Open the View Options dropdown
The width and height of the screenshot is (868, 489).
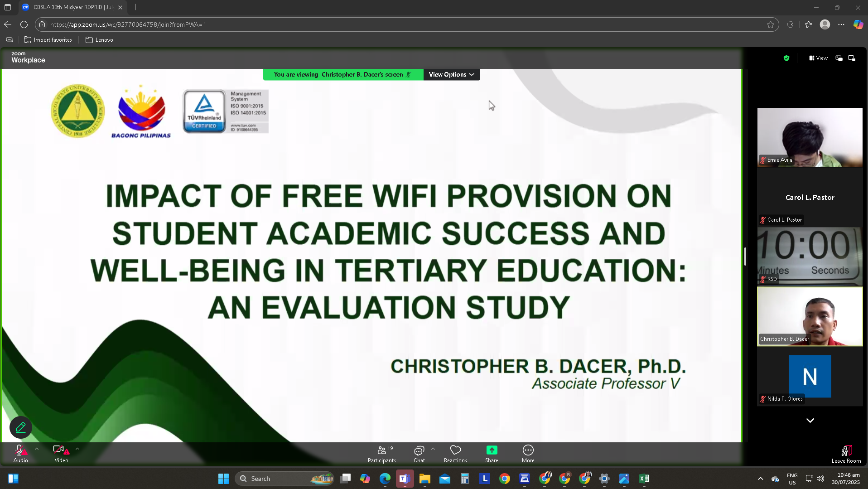451,74
